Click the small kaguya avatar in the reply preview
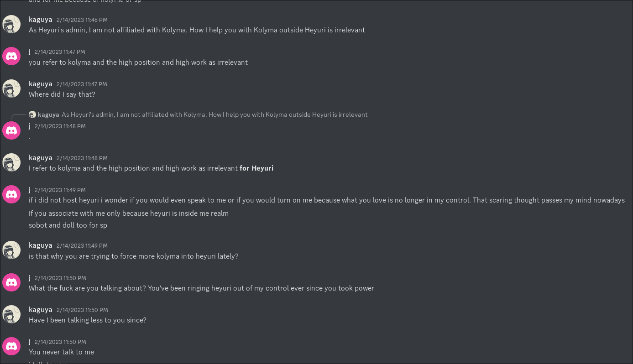 pyautogui.click(x=32, y=114)
